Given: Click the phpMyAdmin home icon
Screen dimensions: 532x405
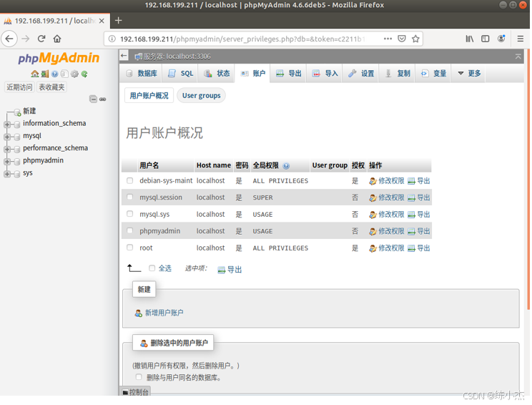Looking at the screenshot, I should pos(34,74).
